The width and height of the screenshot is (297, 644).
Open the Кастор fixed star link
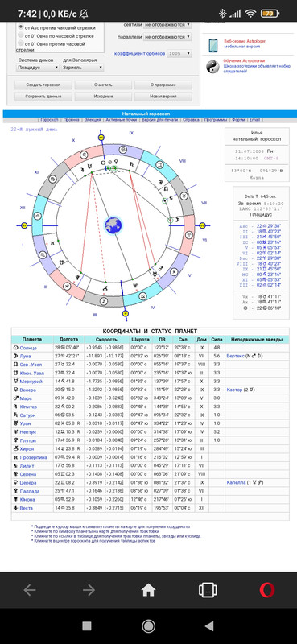pos(234,390)
